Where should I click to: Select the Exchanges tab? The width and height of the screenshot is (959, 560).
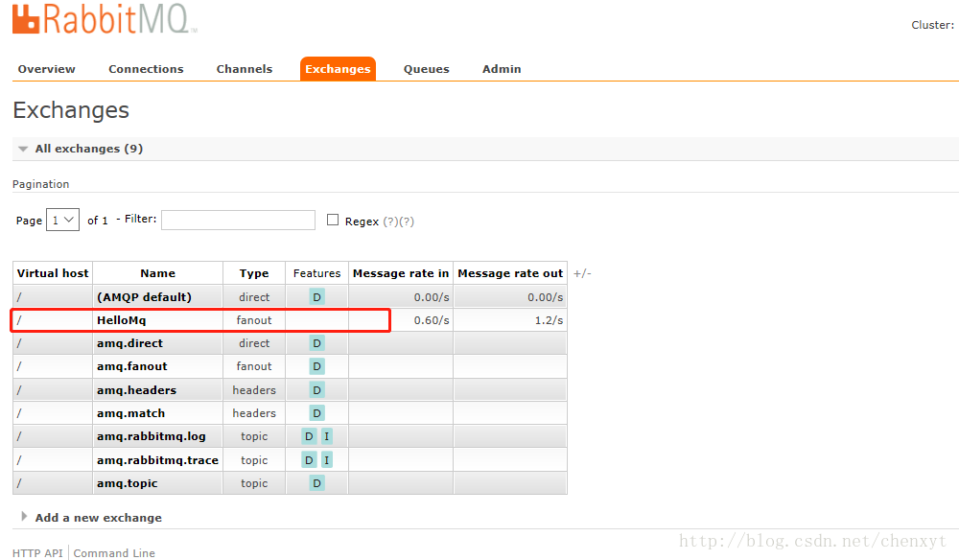(338, 69)
